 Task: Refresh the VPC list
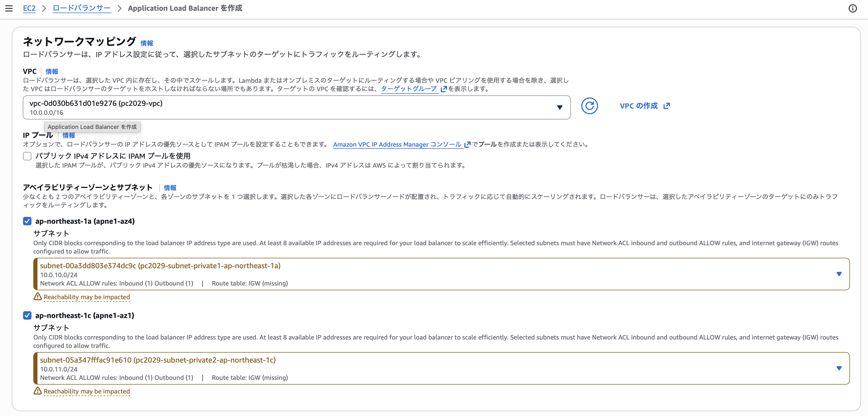(589, 106)
